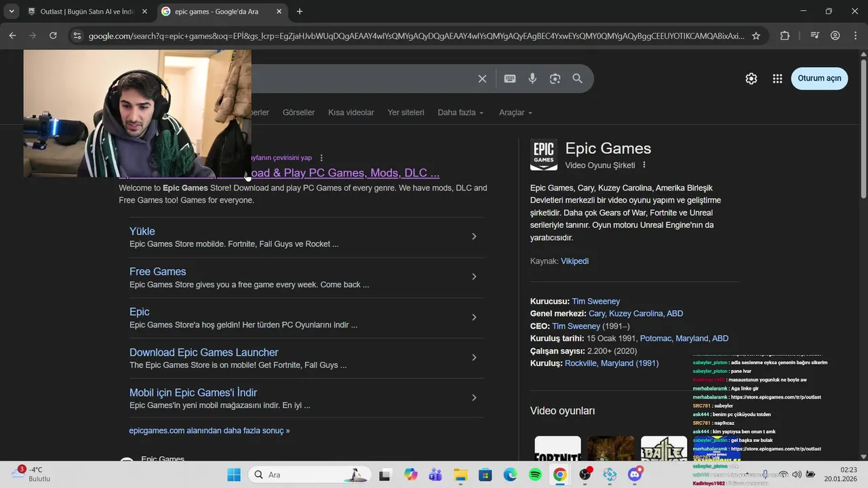The height and width of the screenshot is (488, 868).
Task: Open the Vikipedi source link
Action: [x=574, y=261]
